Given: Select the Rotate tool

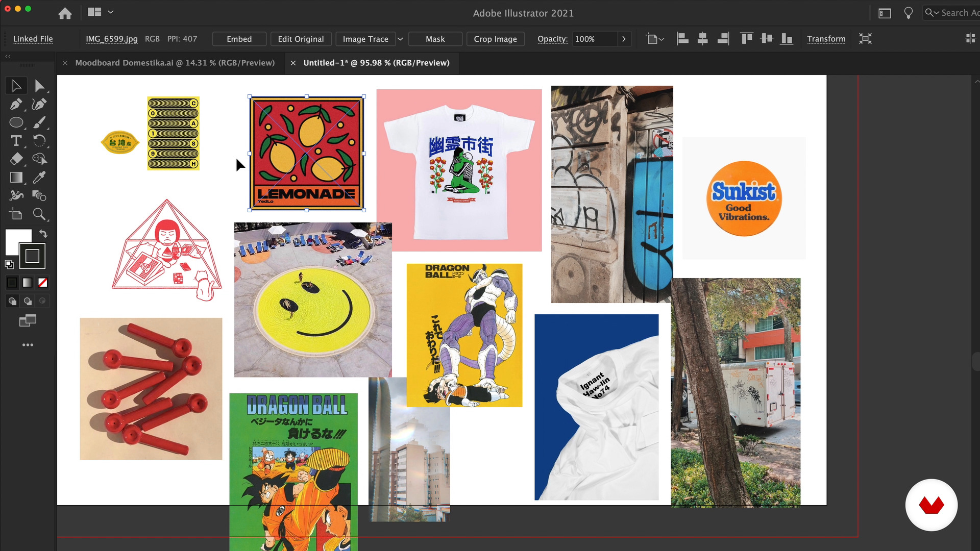Looking at the screenshot, I should coord(39,141).
